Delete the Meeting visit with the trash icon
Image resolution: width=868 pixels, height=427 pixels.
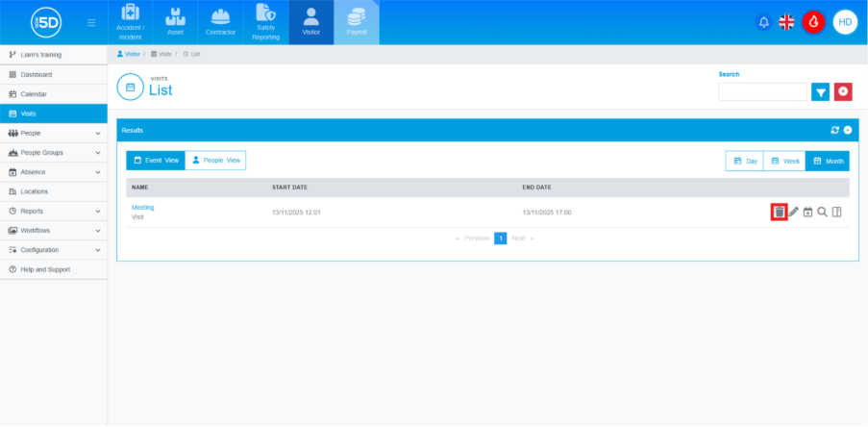(x=780, y=212)
